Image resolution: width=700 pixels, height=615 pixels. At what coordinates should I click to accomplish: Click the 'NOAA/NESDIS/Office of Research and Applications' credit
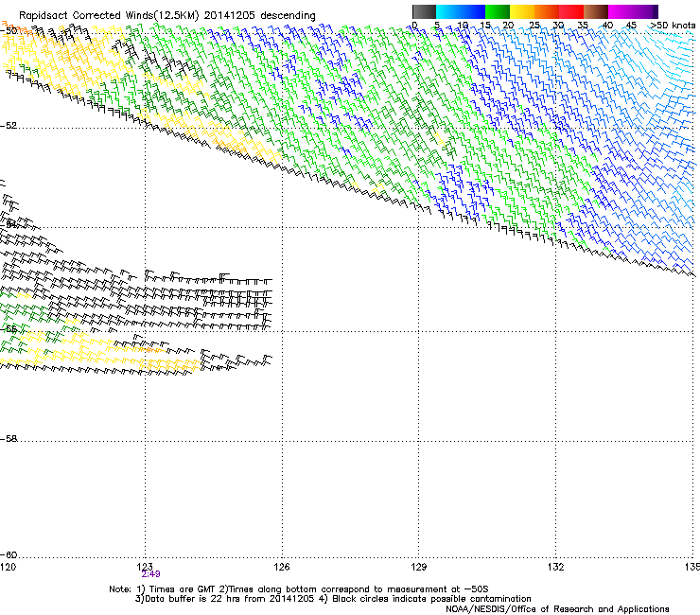(557, 609)
